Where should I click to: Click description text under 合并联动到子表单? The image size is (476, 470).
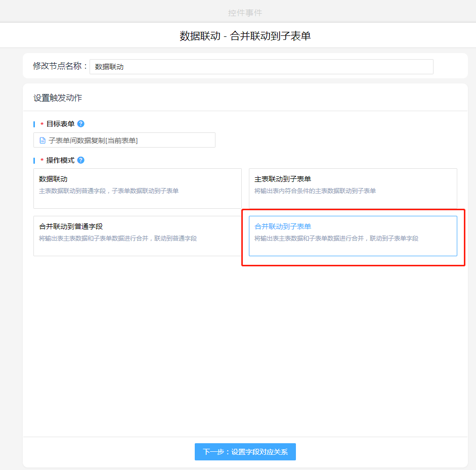(x=336, y=239)
